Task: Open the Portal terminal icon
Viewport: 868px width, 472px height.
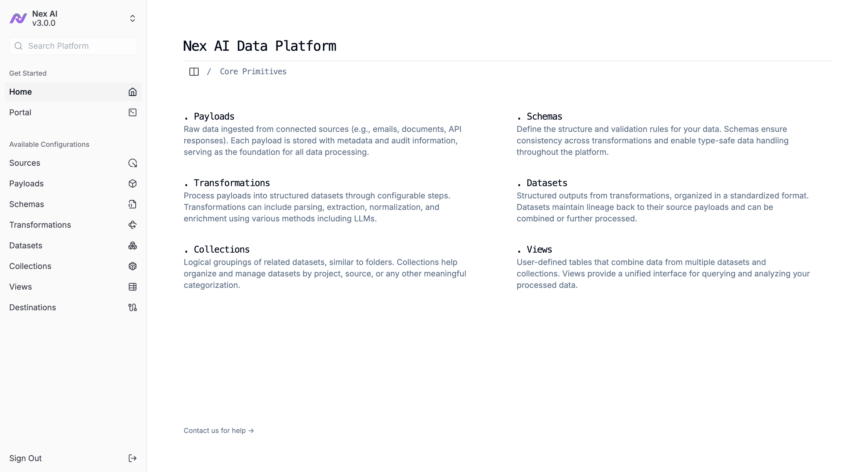Action: click(x=132, y=112)
